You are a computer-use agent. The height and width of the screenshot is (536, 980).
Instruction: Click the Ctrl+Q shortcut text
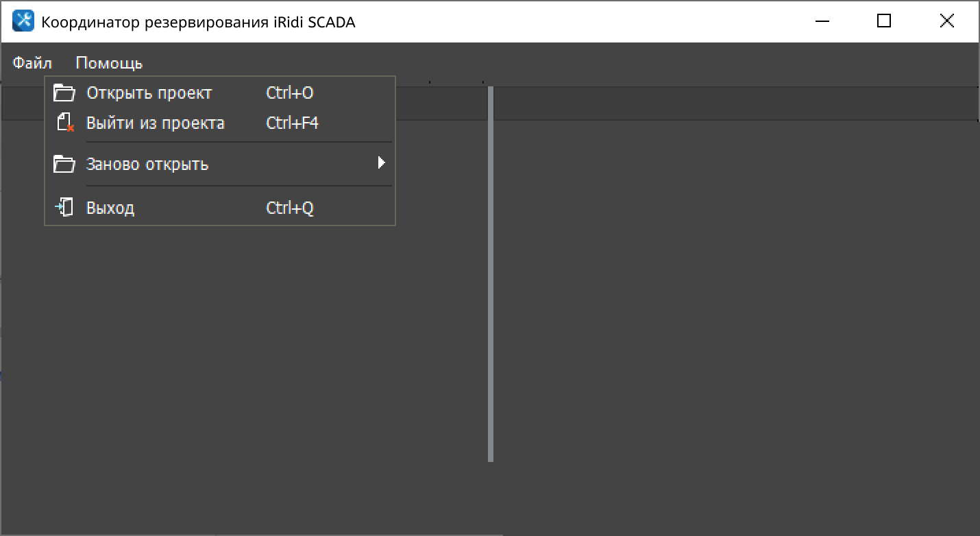click(290, 208)
